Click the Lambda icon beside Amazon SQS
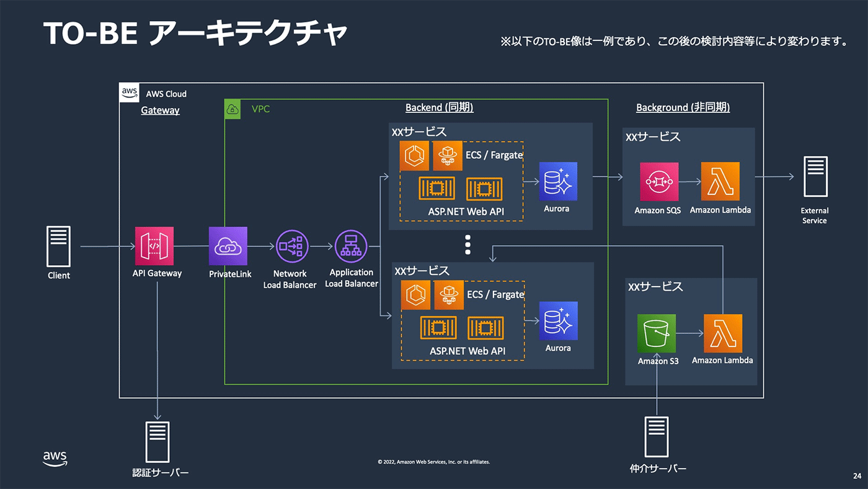Viewport: 868px width, 489px height. click(x=720, y=182)
